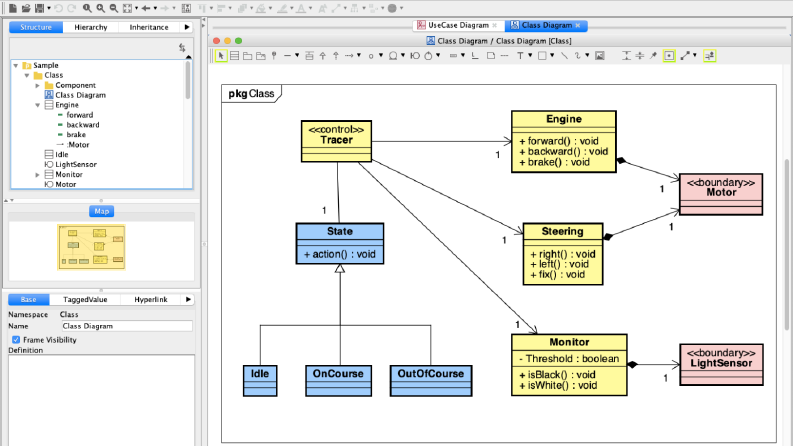The height and width of the screenshot is (446, 793).
Task: Select the Association Class tool
Action: [x=309, y=56]
